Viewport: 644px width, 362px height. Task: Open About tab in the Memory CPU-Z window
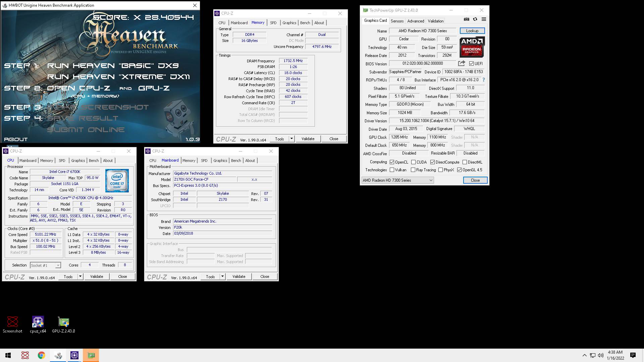coord(319,23)
